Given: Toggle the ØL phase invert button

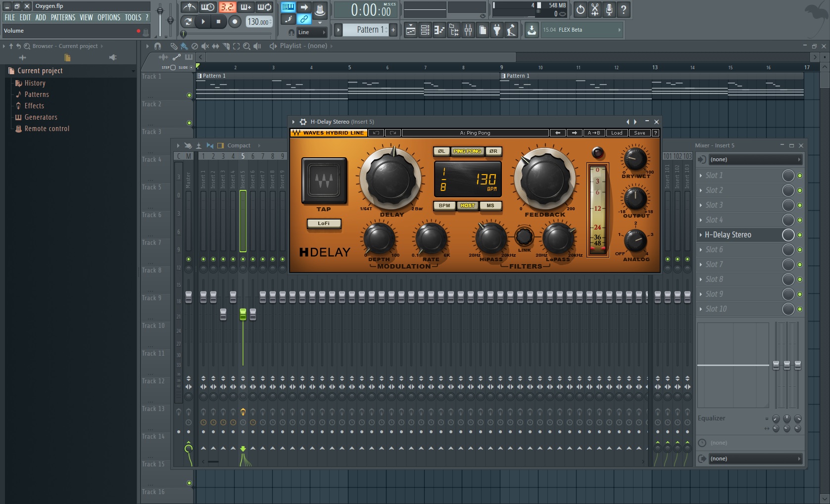Looking at the screenshot, I should (441, 151).
